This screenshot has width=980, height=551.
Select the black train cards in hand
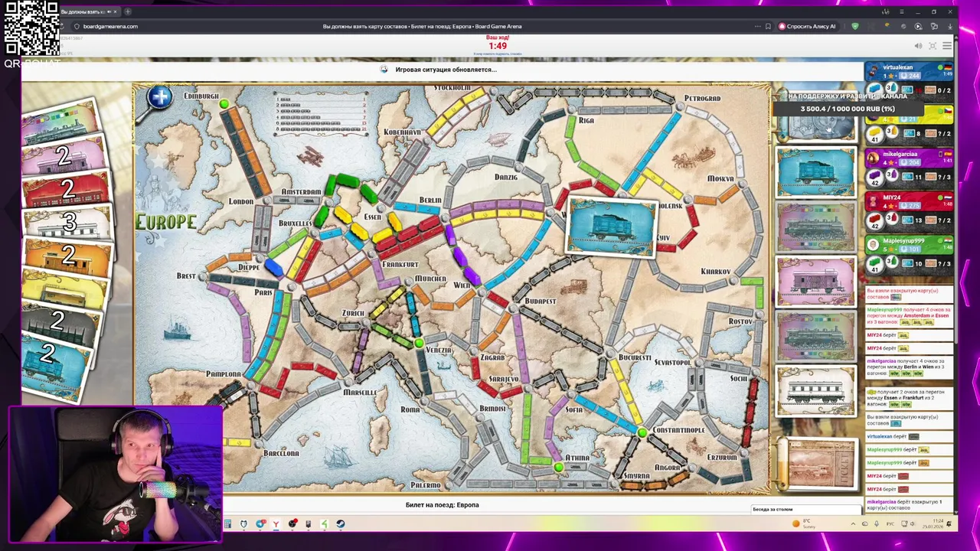(x=58, y=321)
